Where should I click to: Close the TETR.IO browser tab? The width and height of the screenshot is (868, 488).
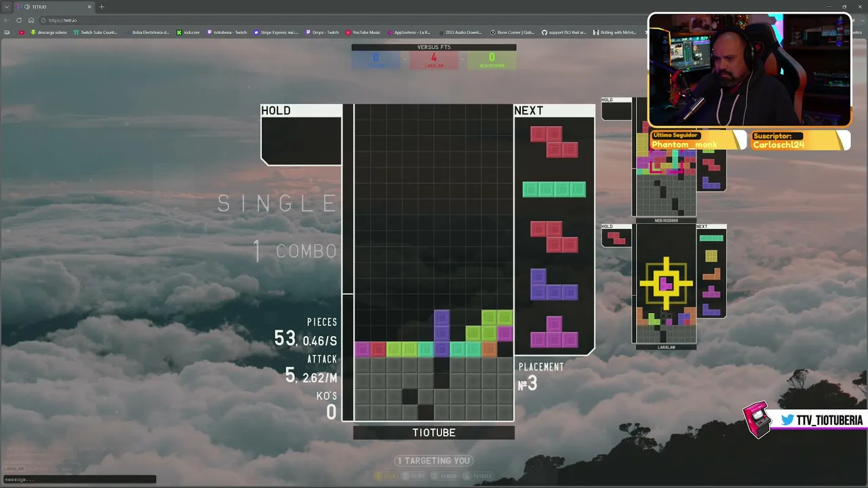(x=90, y=7)
